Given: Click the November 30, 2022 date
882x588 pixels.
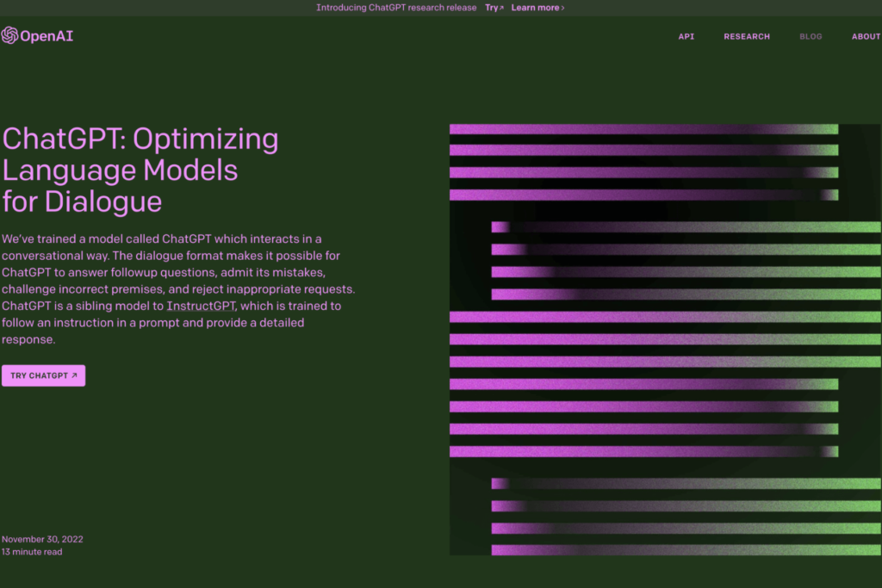Looking at the screenshot, I should (42, 539).
